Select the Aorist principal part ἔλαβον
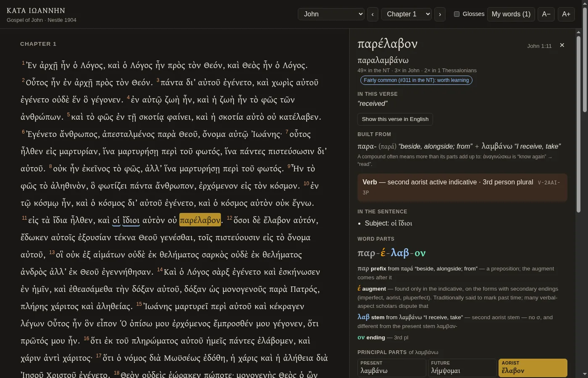This screenshot has height=378, width=588. [x=533, y=368]
